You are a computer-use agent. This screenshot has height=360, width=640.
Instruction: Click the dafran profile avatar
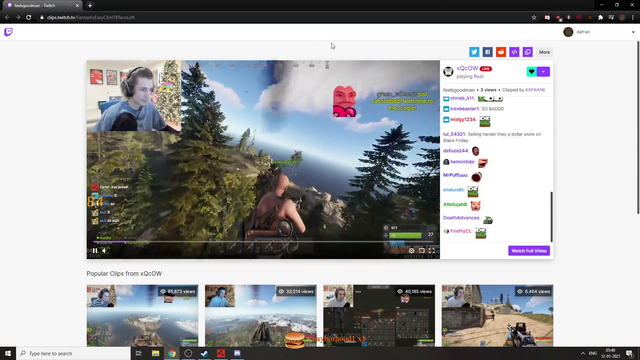point(568,32)
